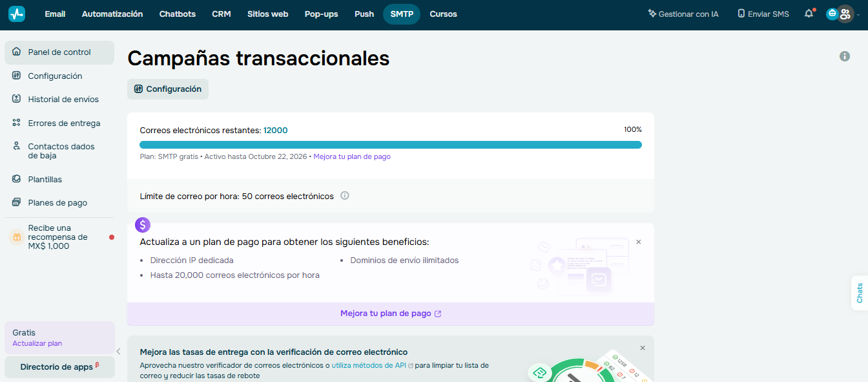Collapse the left sidebar arrow
The height and width of the screenshot is (382, 868).
pyautogui.click(x=118, y=352)
